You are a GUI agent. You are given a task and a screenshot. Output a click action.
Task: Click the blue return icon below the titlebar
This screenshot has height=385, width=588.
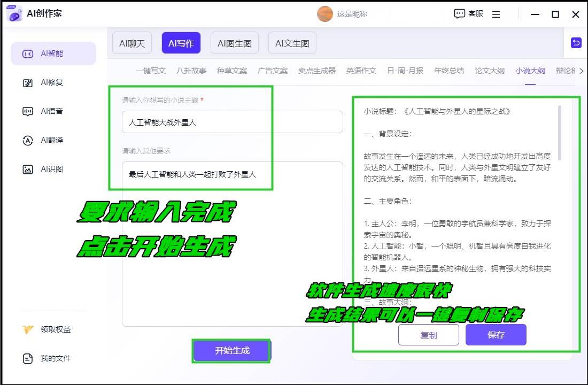pos(576,43)
